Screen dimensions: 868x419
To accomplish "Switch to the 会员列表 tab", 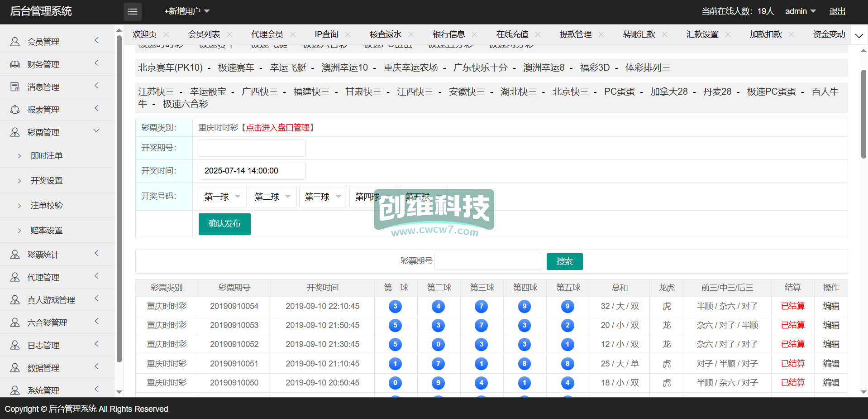I will 204,34.
